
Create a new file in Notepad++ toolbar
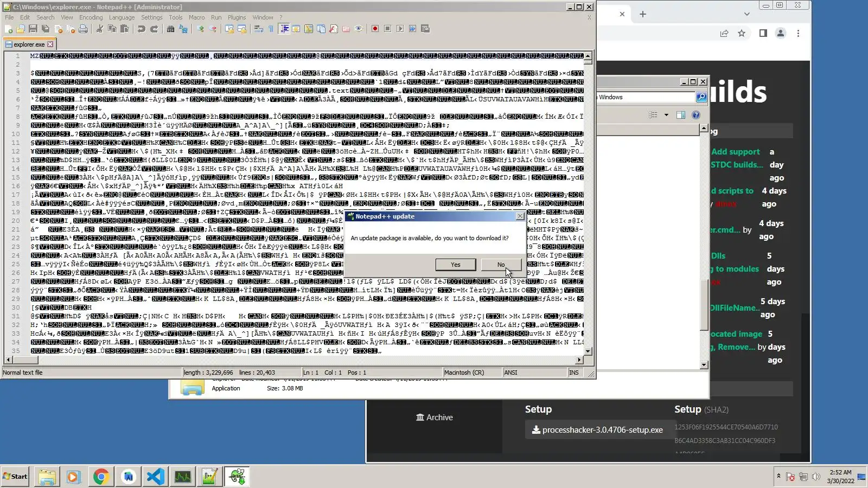pos(9,29)
